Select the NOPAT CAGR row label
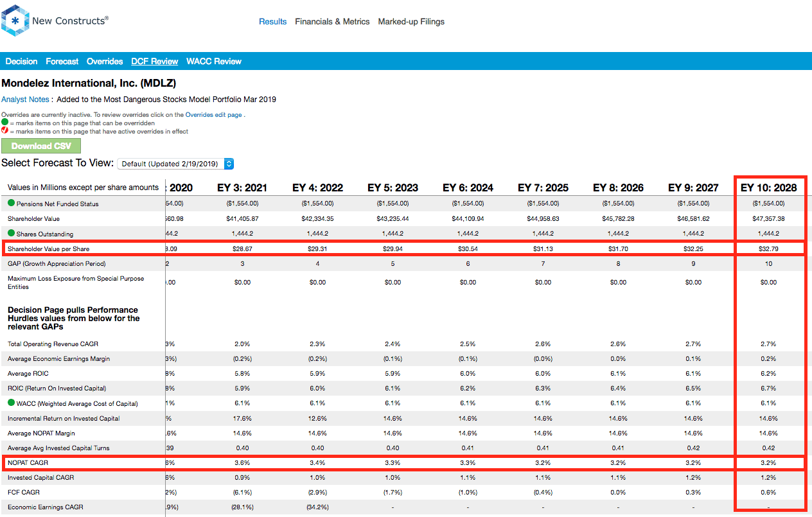 click(x=28, y=462)
